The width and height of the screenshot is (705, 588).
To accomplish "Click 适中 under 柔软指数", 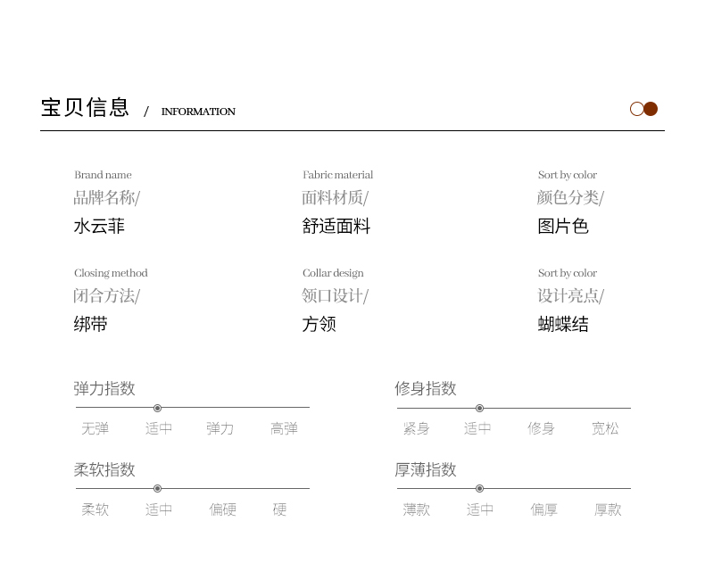I will tap(159, 509).
